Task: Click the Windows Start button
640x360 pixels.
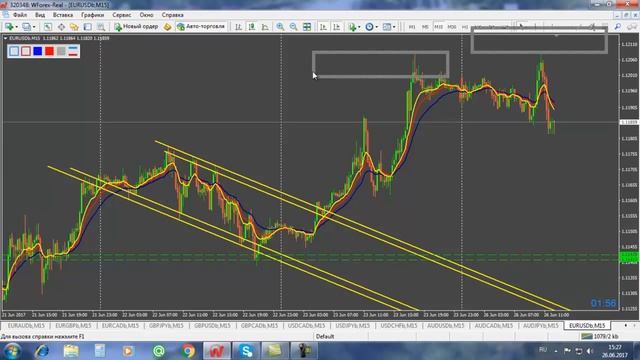Action: [x=12, y=351]
